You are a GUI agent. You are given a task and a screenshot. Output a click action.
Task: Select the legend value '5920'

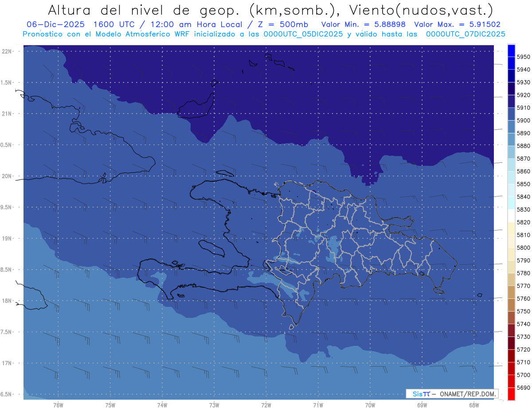[524, 95]
